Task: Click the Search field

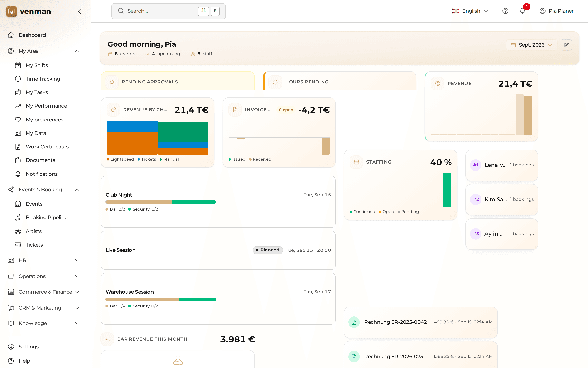Action: (x=169, y=11)
